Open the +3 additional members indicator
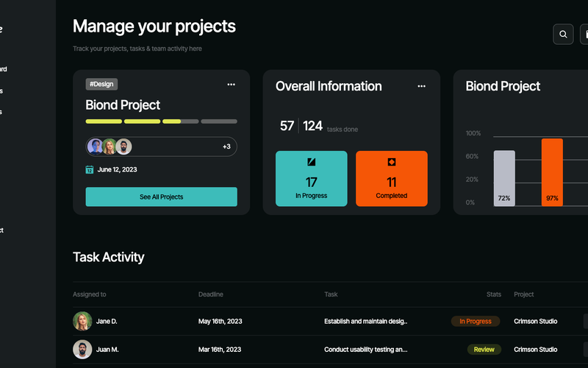The width and height of the screenshot is (588, 368). point(226,146)
